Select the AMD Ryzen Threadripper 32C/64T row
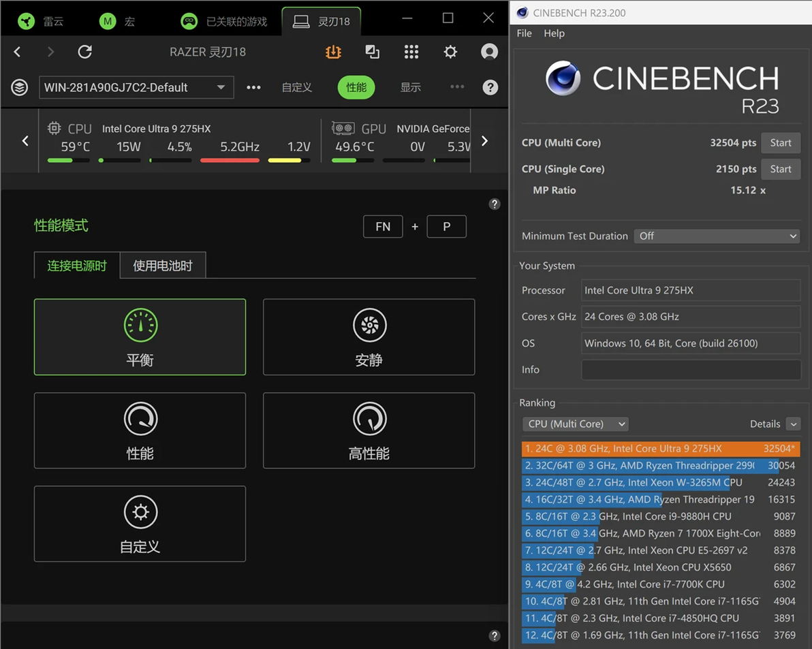The image size is (812, 649). click(x=661, y=465)
